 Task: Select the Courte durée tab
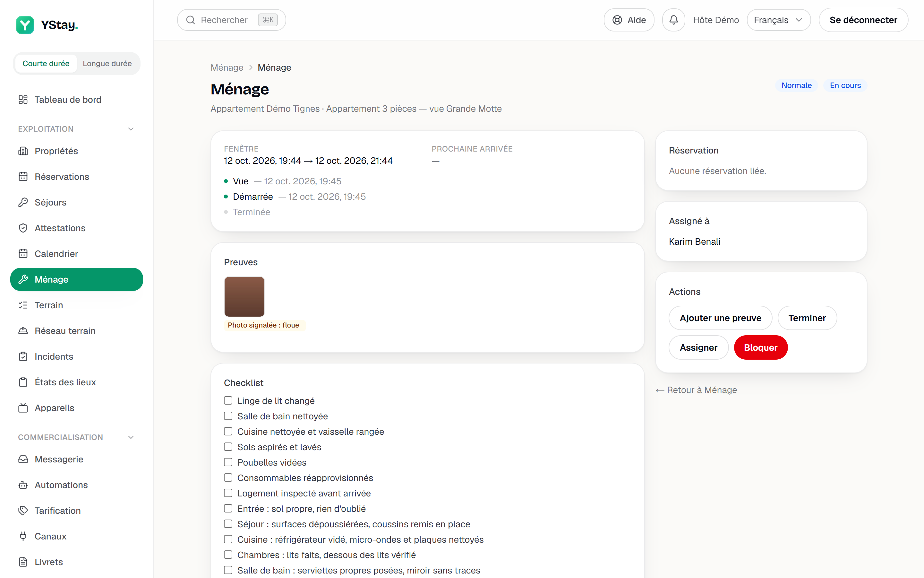click(46, 64)
